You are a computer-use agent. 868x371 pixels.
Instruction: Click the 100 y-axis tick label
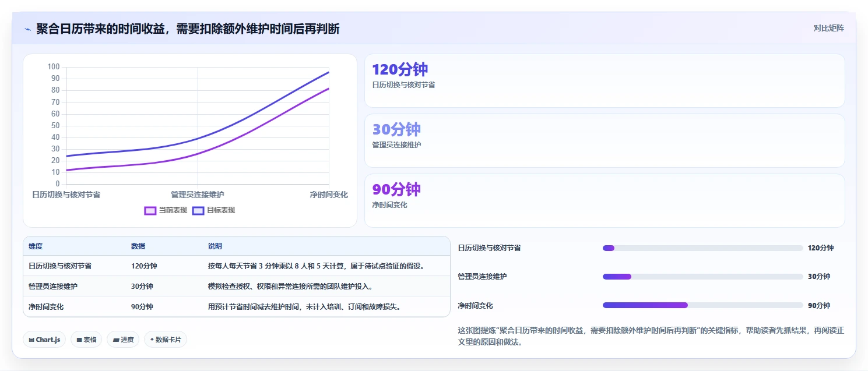(54, 66)
